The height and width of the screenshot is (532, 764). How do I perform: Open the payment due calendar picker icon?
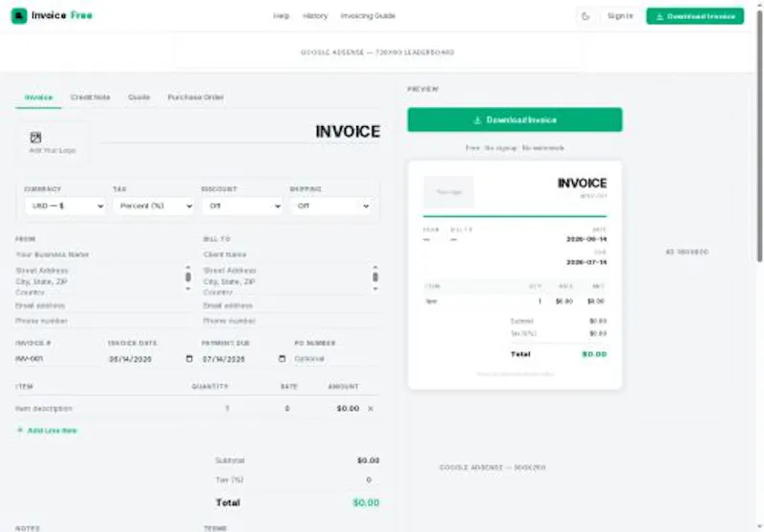282,358
